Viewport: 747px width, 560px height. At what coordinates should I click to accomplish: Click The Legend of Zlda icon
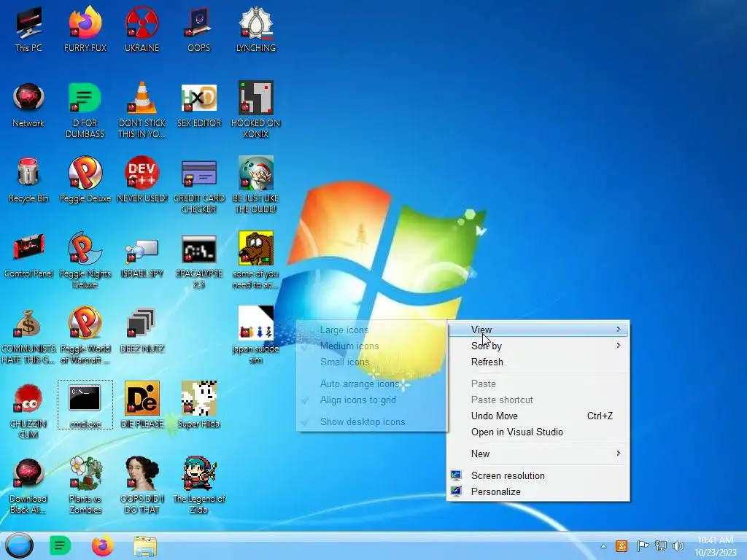click(198, 485)
